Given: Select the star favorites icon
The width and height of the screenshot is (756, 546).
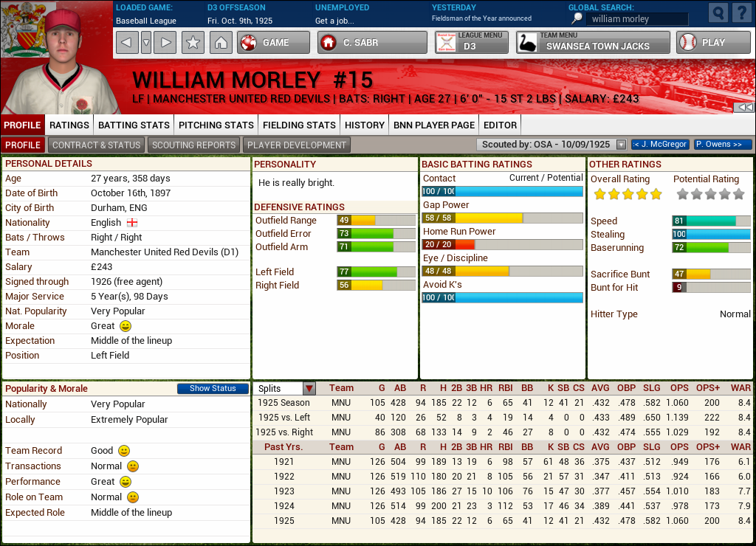Looking at the screenshot, I should 191,42.
